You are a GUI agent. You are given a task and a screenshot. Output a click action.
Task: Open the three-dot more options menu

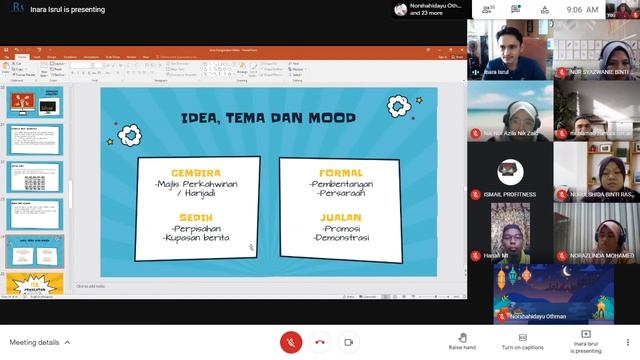(x=628, y=342)
